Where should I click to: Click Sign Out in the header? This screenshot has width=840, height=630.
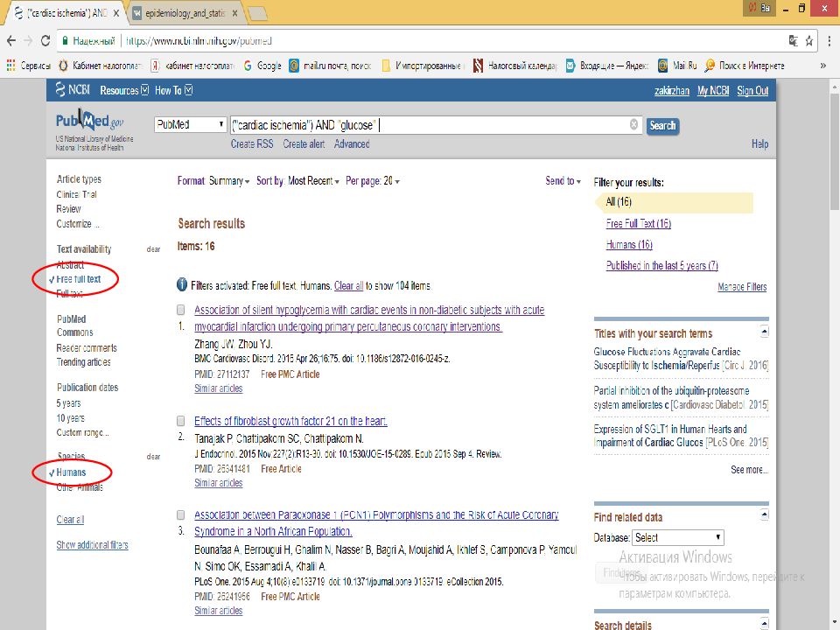752,90
